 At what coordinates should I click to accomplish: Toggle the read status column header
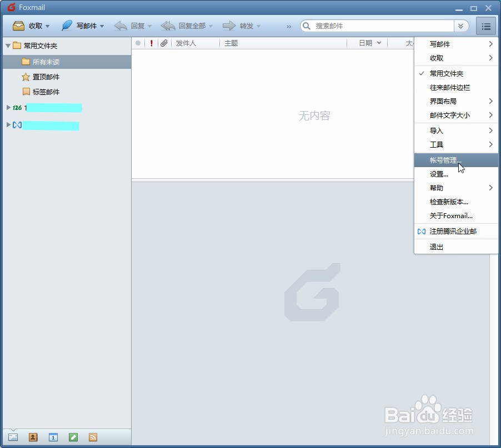[x=139, y=43]
